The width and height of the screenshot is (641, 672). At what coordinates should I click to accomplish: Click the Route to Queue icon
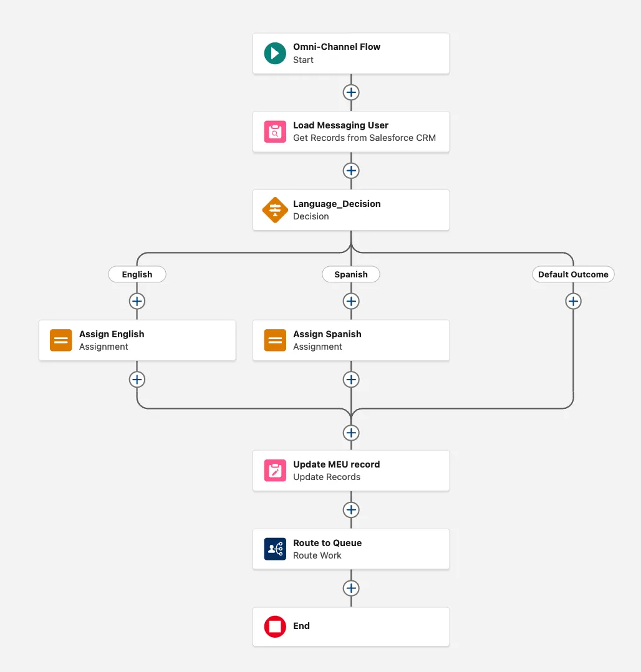(275, 549)
